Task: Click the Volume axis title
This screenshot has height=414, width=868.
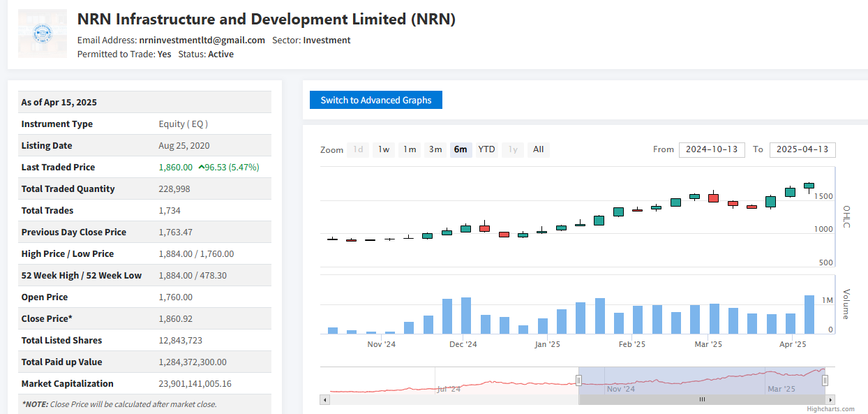Action: (x=846, y=304)
